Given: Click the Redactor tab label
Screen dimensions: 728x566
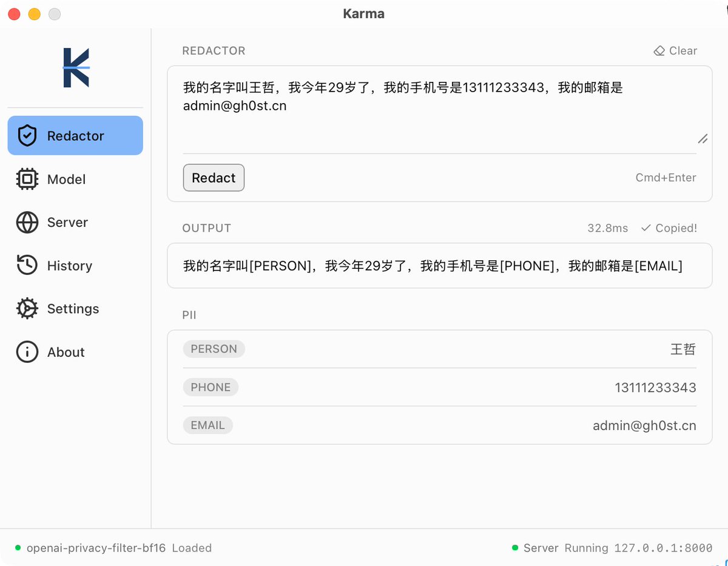Looking at the screenshot, I should tap(76, 136).
